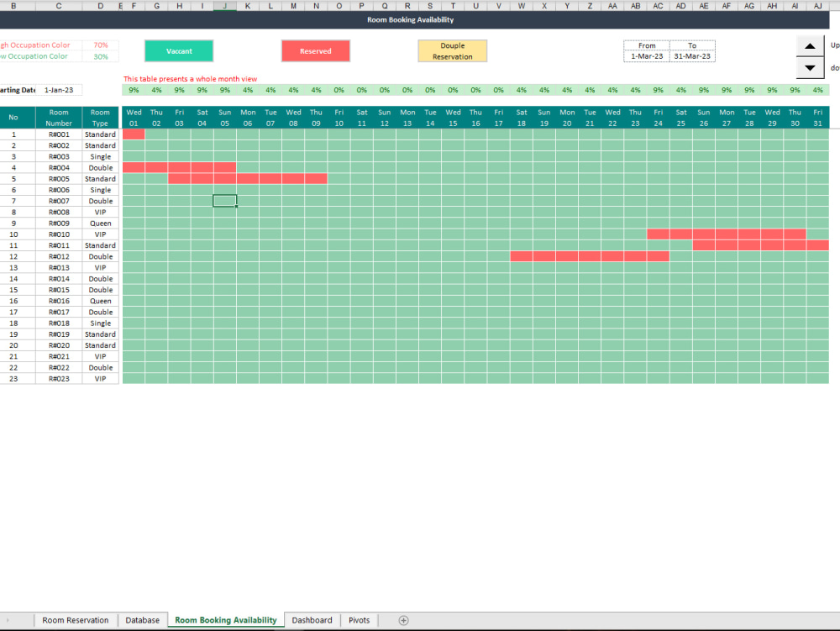The width and height of the screenshot is (840, 631).
Task: Click the Up scroll arrow button
Action: pyautogui.click(x=809, y=46)
